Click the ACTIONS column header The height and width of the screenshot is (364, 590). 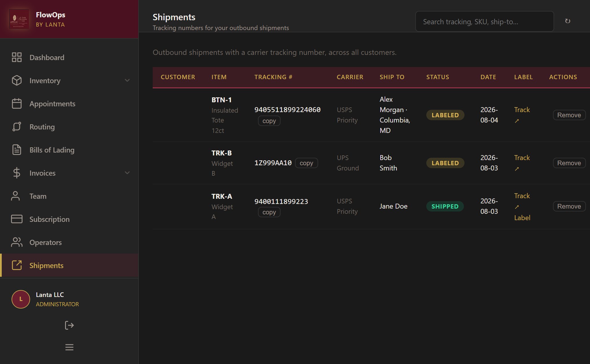pyautogui.click(x=563, y=77)
